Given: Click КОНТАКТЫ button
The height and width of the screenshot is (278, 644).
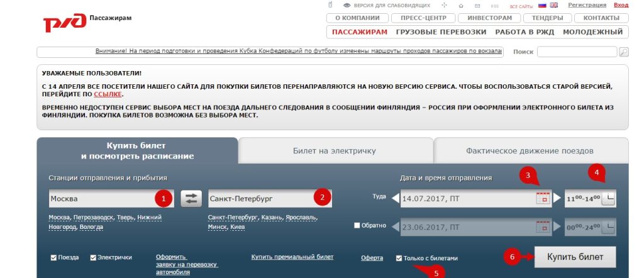Looking at the screenshot, I should pos(601,18).
